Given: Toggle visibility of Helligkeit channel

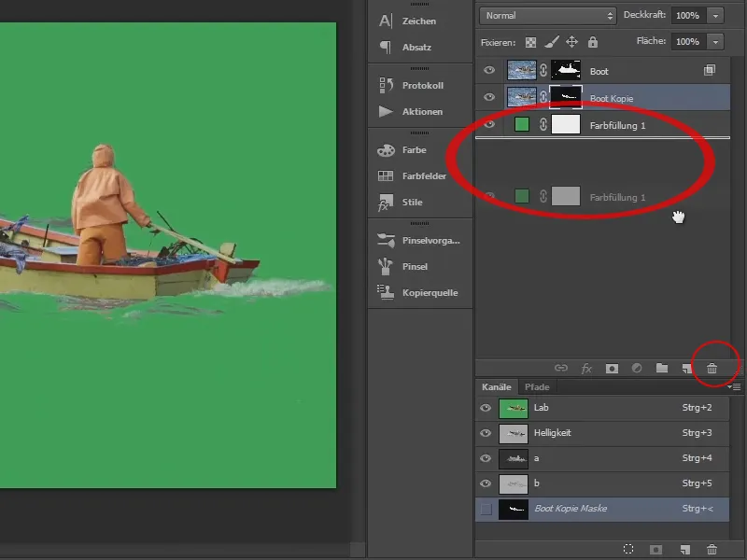Looking at the screenshot, I should click(486, 433).
